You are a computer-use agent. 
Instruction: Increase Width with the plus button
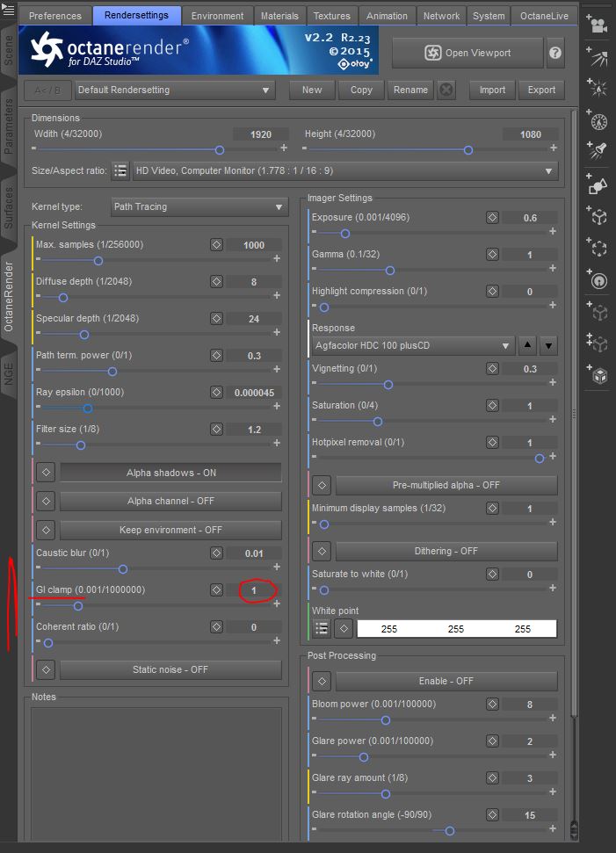(x=284, y=148)
